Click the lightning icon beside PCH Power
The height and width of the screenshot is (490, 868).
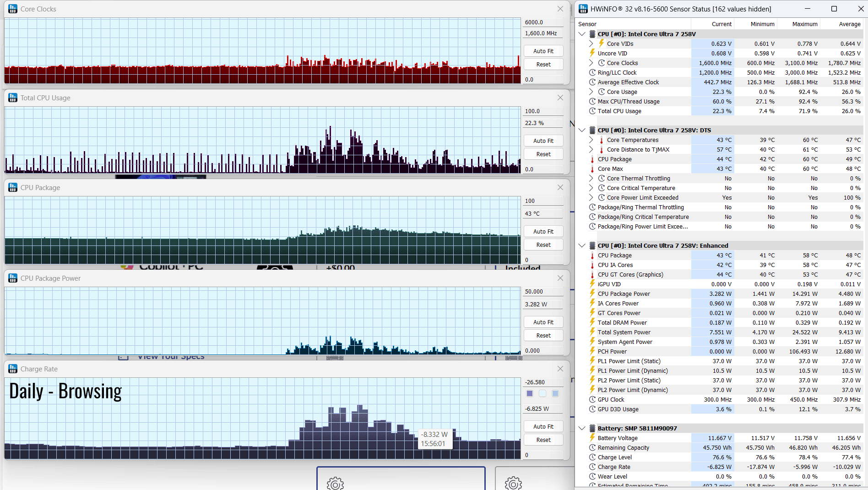pyautogui.click(x=592, y=351)
